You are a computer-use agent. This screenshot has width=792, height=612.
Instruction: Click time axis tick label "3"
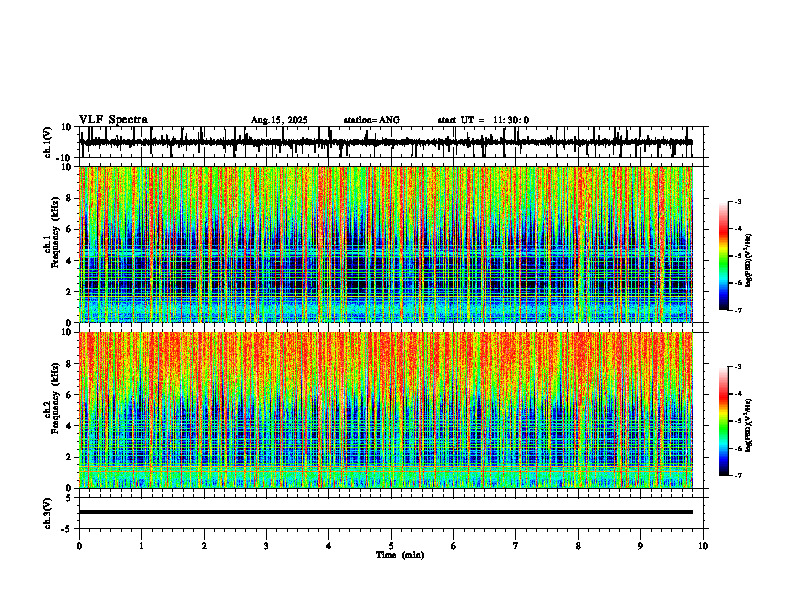pyautogui.click(x=266, y=546)
